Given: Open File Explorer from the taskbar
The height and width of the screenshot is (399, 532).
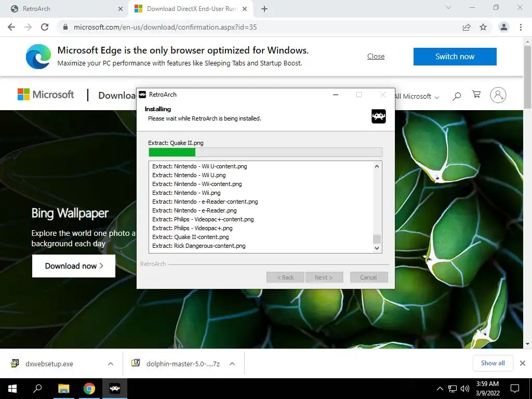Looking at the screenshot, I should 63,389.
